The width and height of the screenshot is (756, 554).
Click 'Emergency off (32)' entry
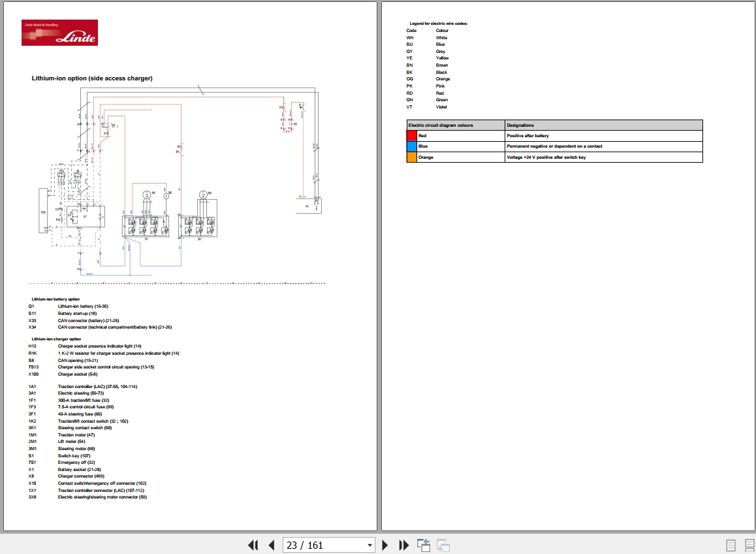pos(76,463)
